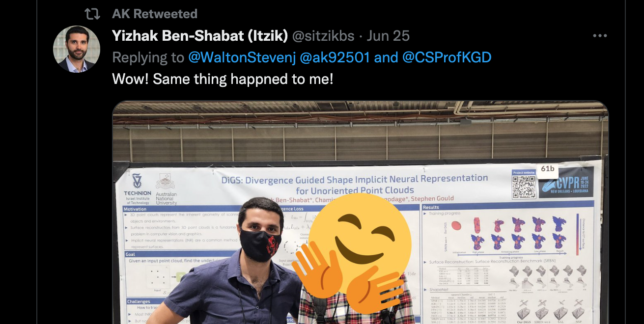The width and height of the screenshot is (644, 324).
Task: Click the Australian National University logo
Action: click(x=166, y=189)
